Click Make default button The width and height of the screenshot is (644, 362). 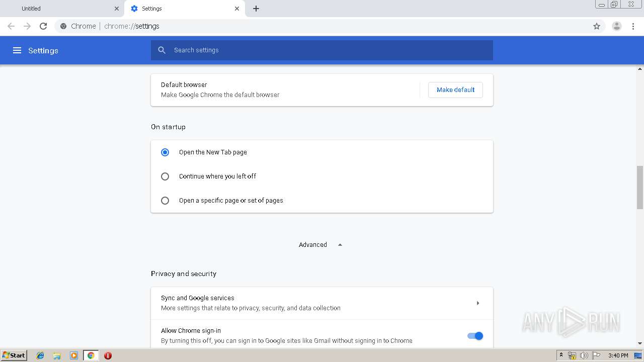pos(455,90)
